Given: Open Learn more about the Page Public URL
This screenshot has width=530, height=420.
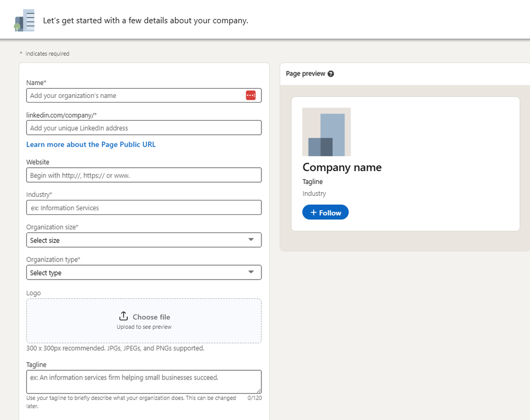Looking at the screenshot, I should click(91, 144).
